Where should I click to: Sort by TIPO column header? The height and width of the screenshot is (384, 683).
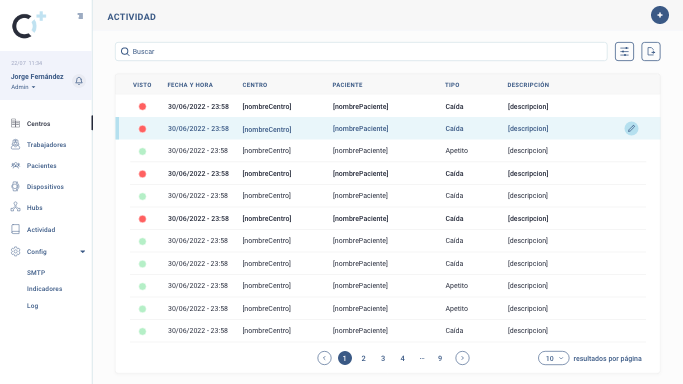click(452, 85)
